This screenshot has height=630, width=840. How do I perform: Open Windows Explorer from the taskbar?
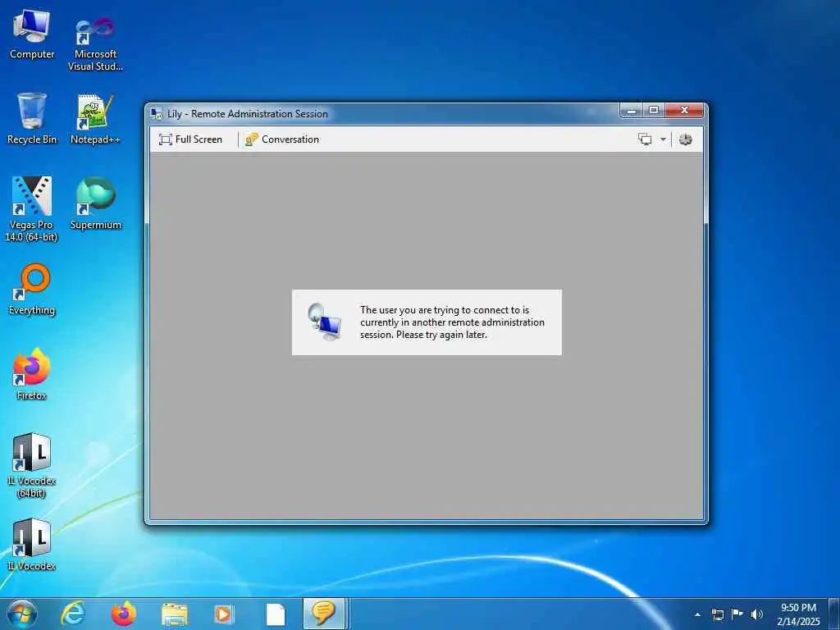point(175,614)
